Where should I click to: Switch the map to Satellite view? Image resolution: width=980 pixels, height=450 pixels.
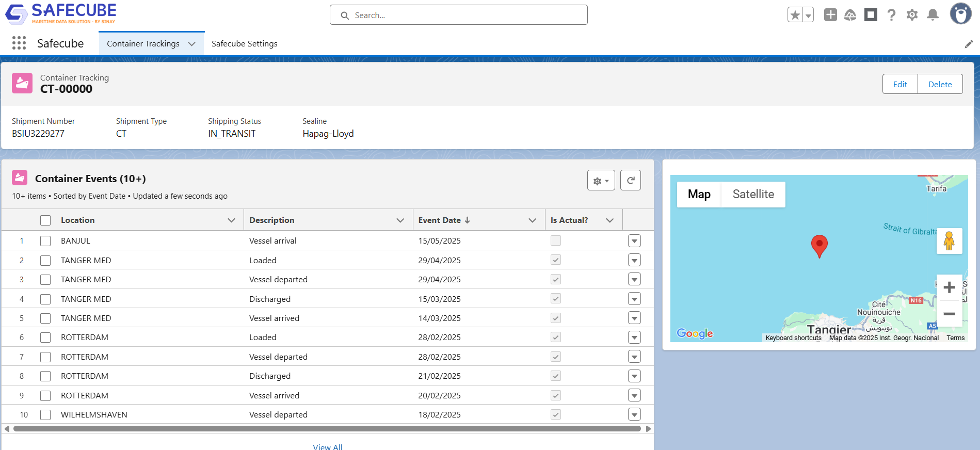(x=753, y=194)
